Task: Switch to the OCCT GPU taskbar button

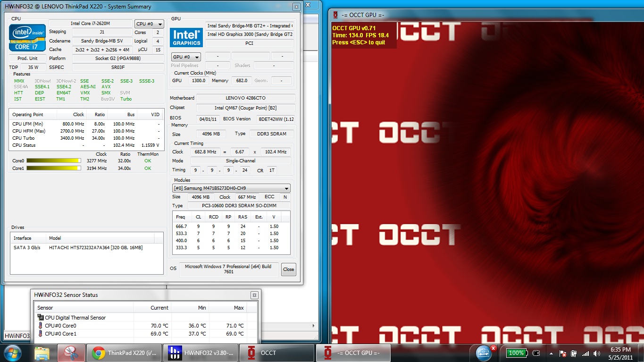Action: pos(353,353)
